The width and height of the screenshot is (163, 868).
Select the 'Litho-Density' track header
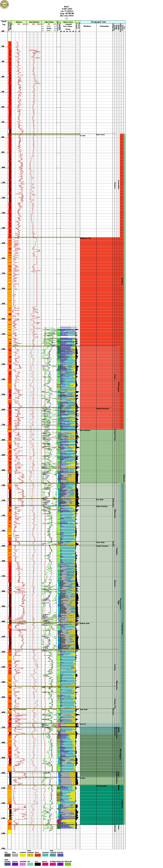click(49, 22)
